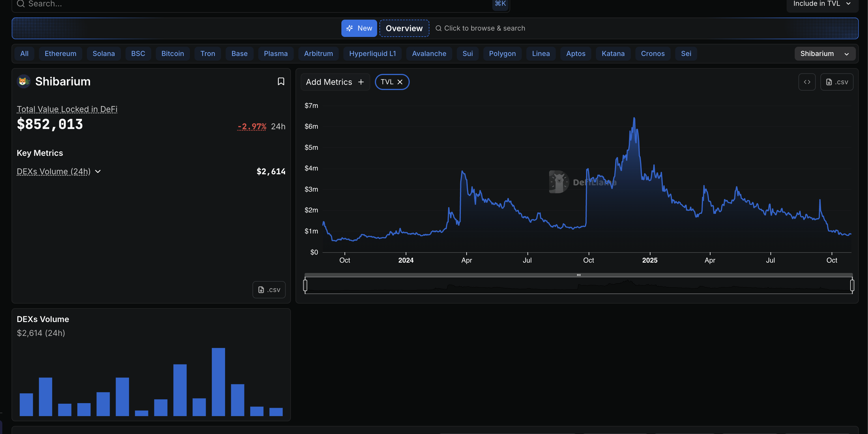
Task: Click the sparkle New button
Action: coord(359,28)
